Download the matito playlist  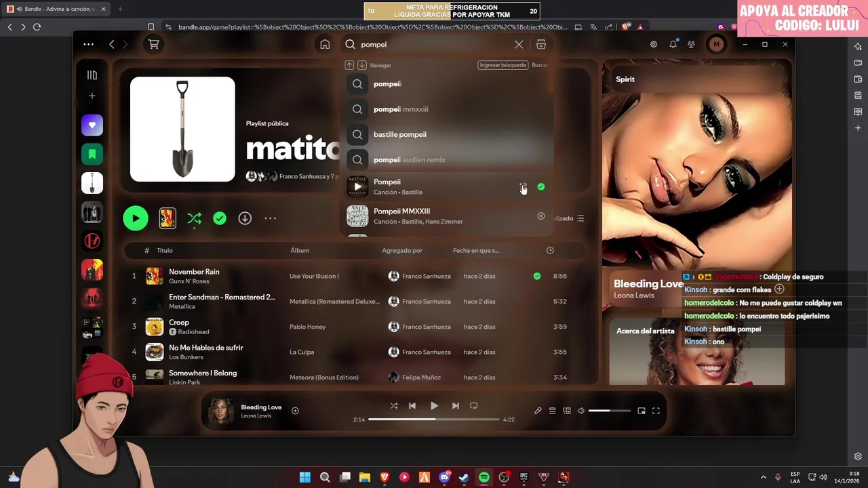point(245,218)
